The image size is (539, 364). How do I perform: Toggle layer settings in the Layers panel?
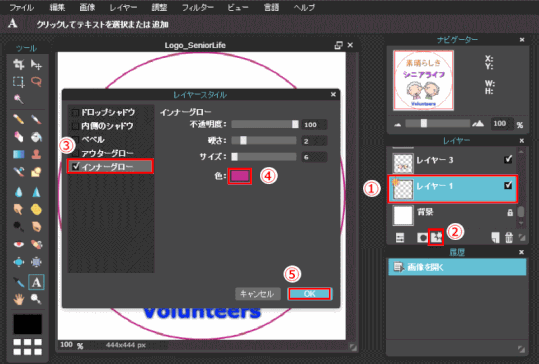400,238
